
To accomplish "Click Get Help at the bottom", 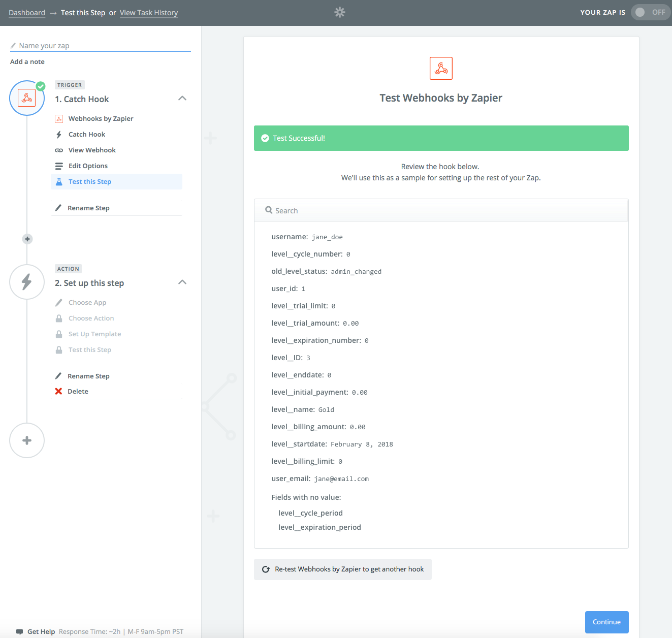I will (41, 632).
